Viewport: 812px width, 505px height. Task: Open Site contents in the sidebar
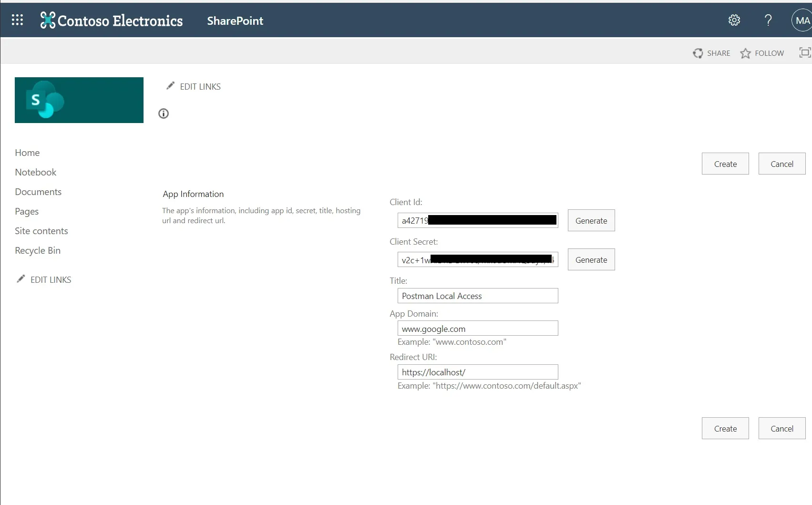[x=41, y=231]
